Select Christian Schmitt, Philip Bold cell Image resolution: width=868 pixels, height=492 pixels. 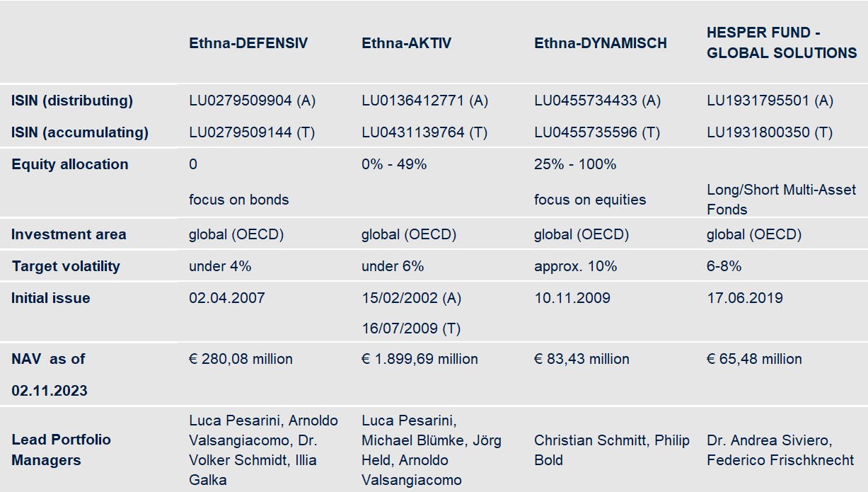click(x=612, y=450)
